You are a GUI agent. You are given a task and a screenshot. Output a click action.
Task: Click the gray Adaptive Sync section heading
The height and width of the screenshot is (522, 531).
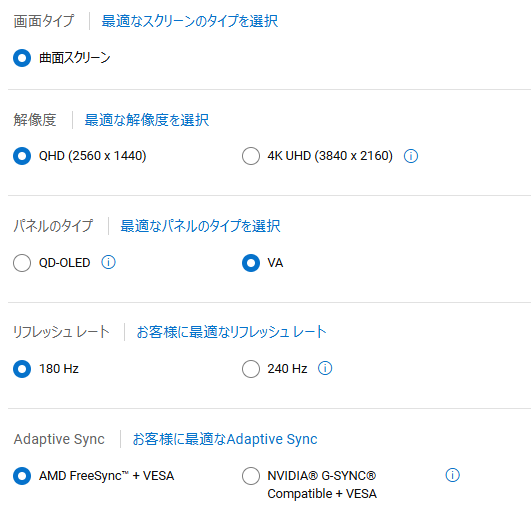59,439
